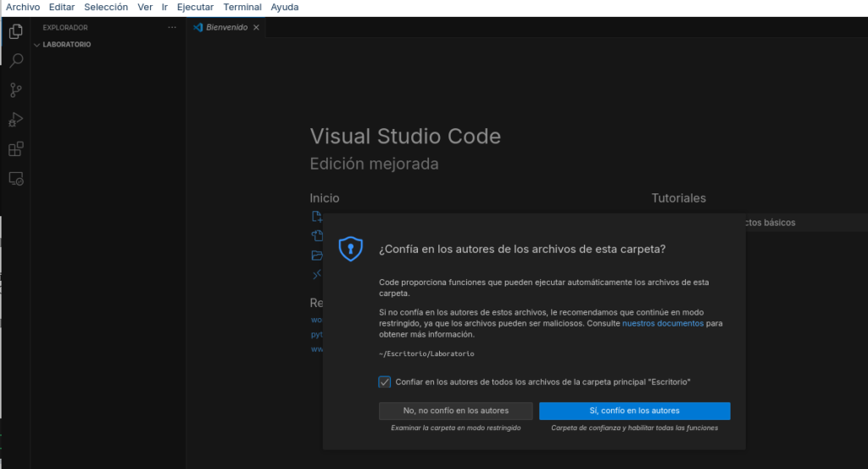Uncheck trust parent folder Escritorio checkbox
868x469 pixels.
click(x=385, y=382)
